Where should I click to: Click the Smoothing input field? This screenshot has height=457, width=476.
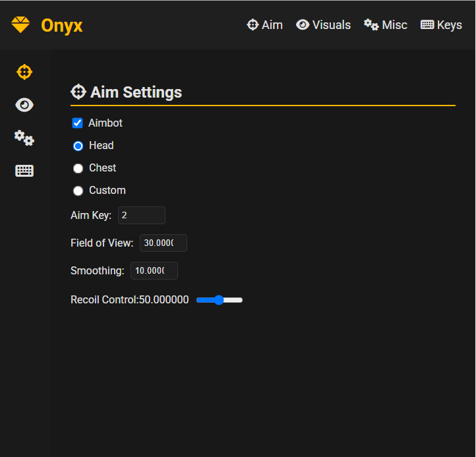pos(154,270)
